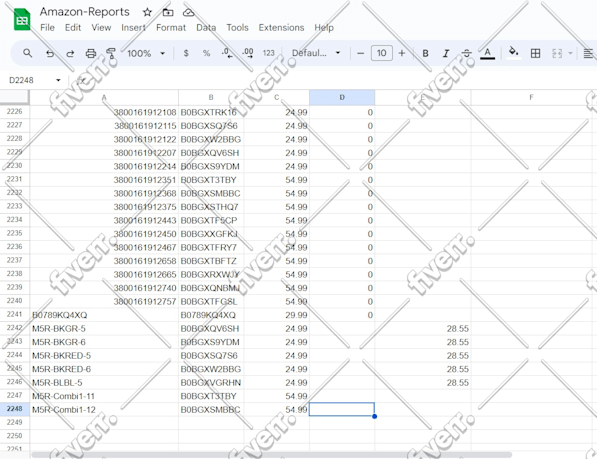Activate the paint format tool
The width and height of the screenshot is (597, 459).
111,53
